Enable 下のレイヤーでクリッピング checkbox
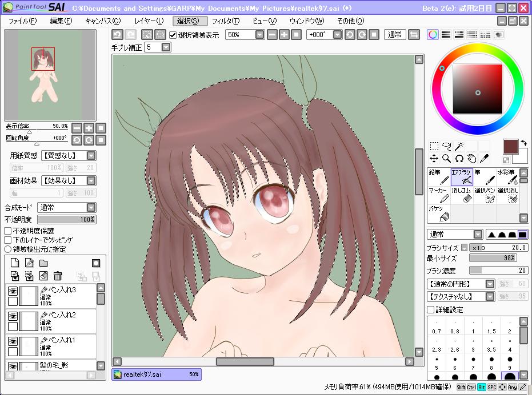 8,240
